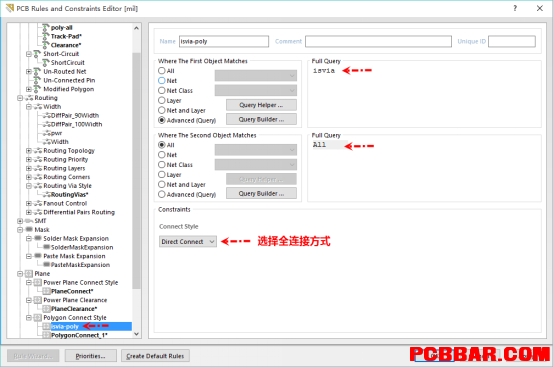This screenshot has height=367, width=553.
Task: Open the Query Helper for first object
Action: [x=261, y=105]
